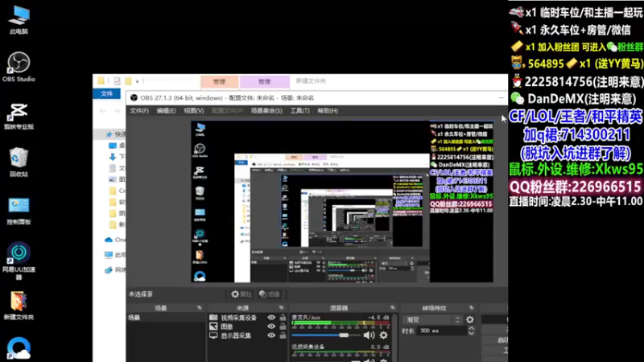
Task: Click the OBS logo in the title bar
Action: click(134, 97)
